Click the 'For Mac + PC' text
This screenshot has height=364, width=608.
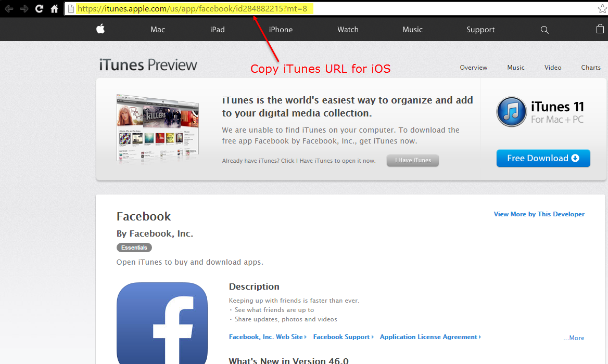[x=557, y=120]
